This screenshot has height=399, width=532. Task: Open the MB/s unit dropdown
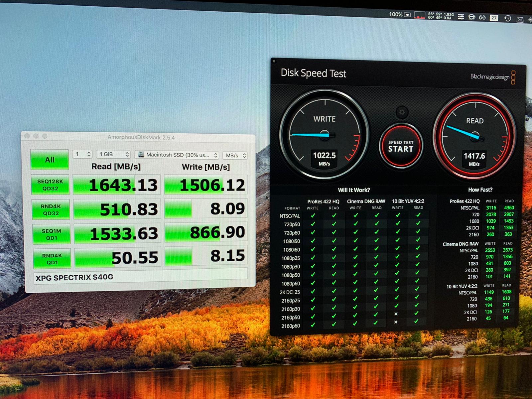pyautogui.click(x=235, y=155)
